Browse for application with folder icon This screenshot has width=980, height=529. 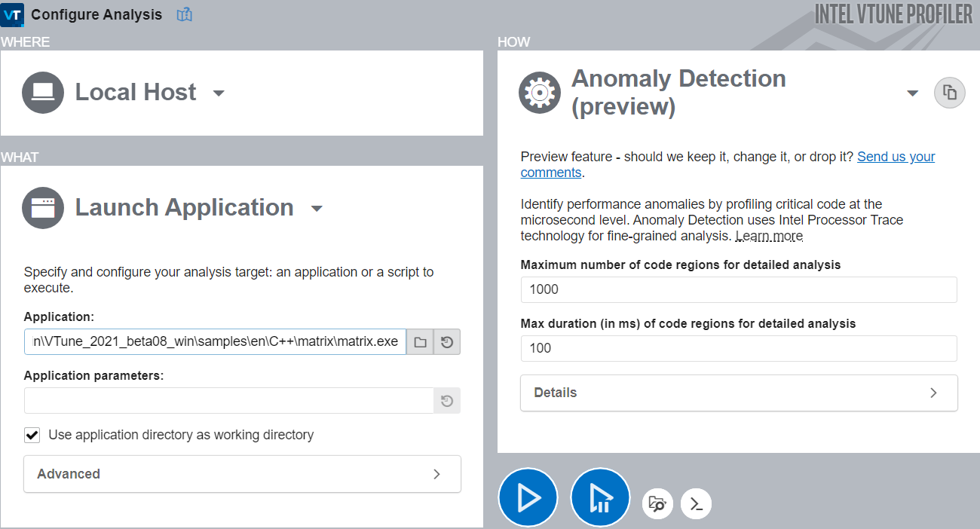pos(420,342)
